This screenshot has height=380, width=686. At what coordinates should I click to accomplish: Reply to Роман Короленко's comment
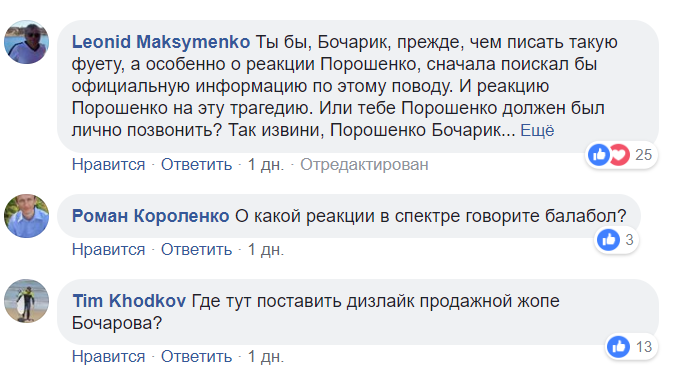pyautogui.click(x=196, y=250)
